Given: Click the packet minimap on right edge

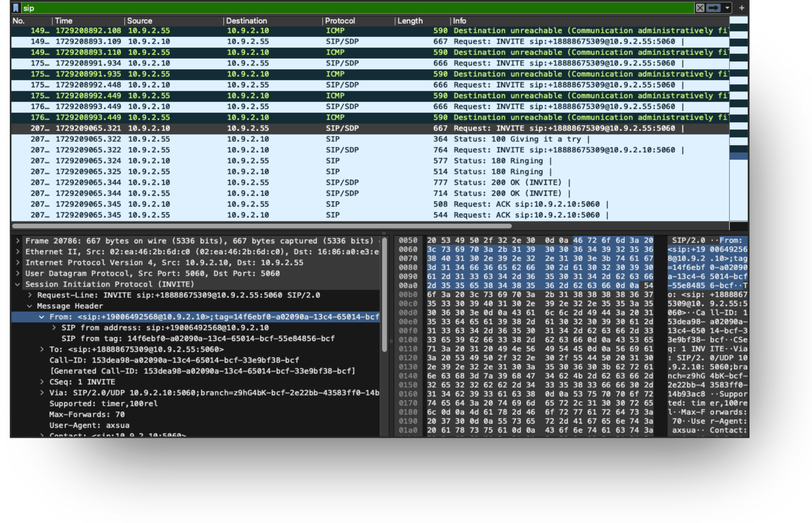Looking at the screenshot, I should pyautogui.click(x=738, y=119).
